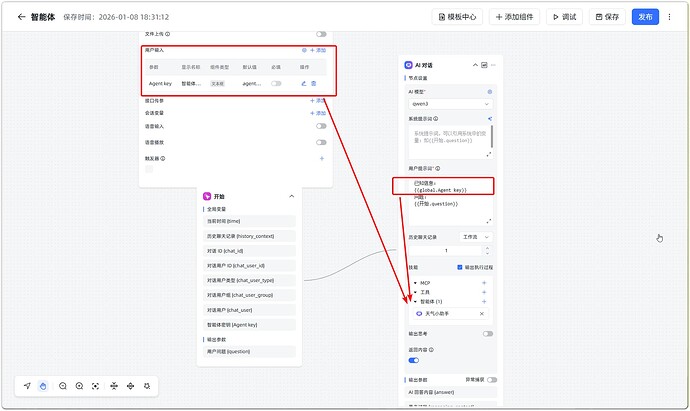The image size is (690, 411).
Task: Toggle required switch for Agent key
Action: coord(275,84)
